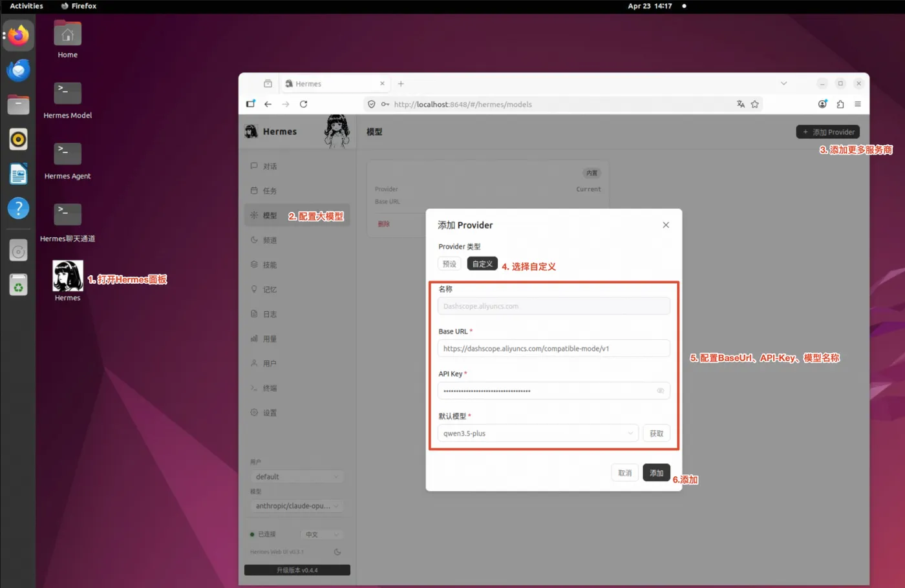Close the Hermes browser tab

tap(382, 83)
